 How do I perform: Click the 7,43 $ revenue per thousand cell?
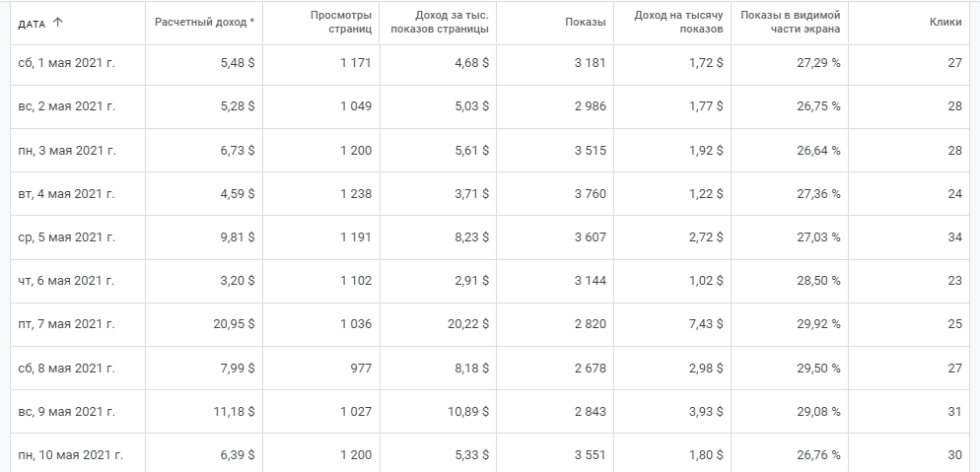(x=707, y=324)
